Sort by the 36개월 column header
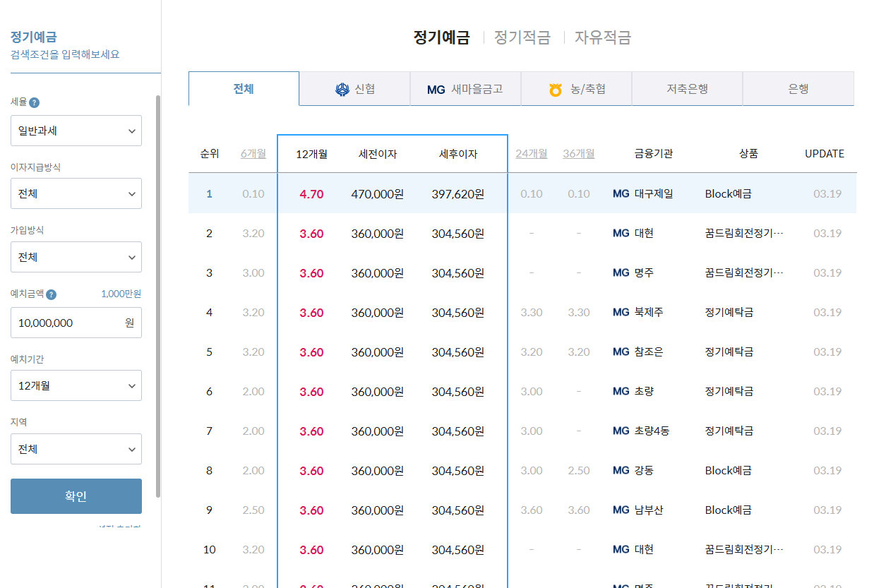The height and width of the screenshot is (588, 886). (x=579, y=153)
